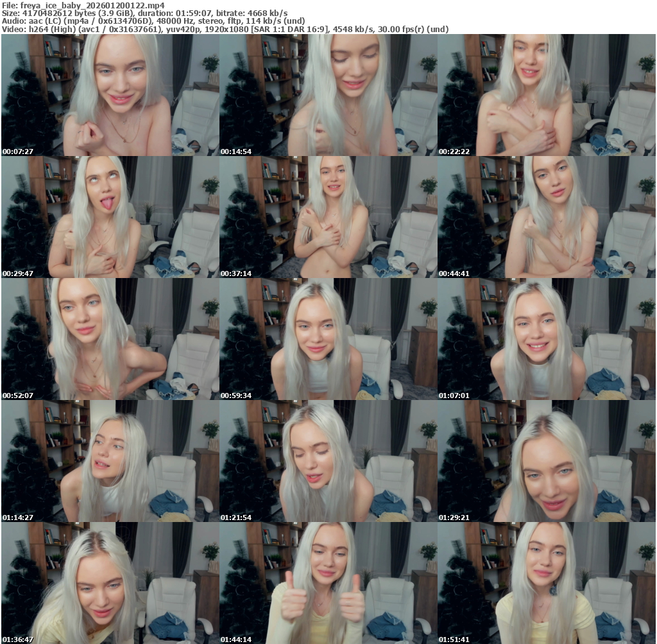Click the 'Size: 4170482612 bytes' header line
Image resolution: width=657 pixels, height=644 pixels.
(x=144, y=13)
